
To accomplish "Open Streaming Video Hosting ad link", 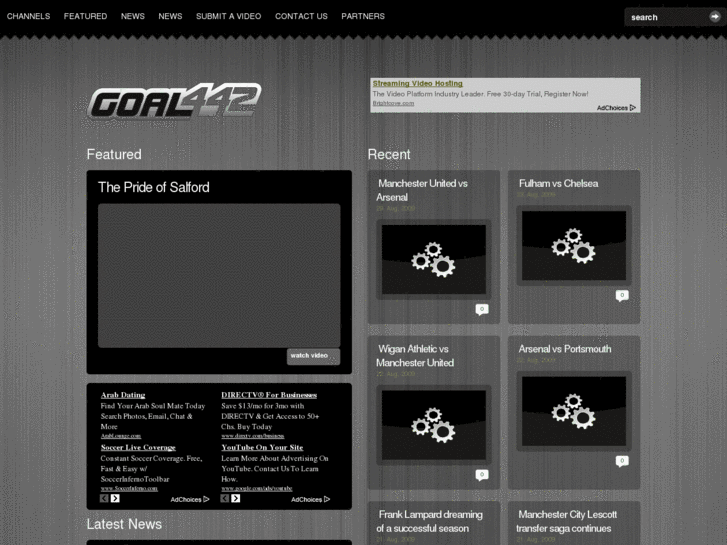I will [418, 83].
